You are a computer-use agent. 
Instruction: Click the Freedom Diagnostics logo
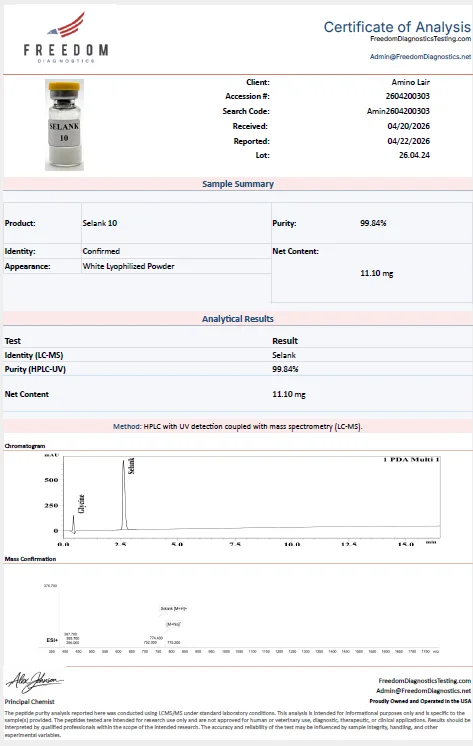point(66,38)
